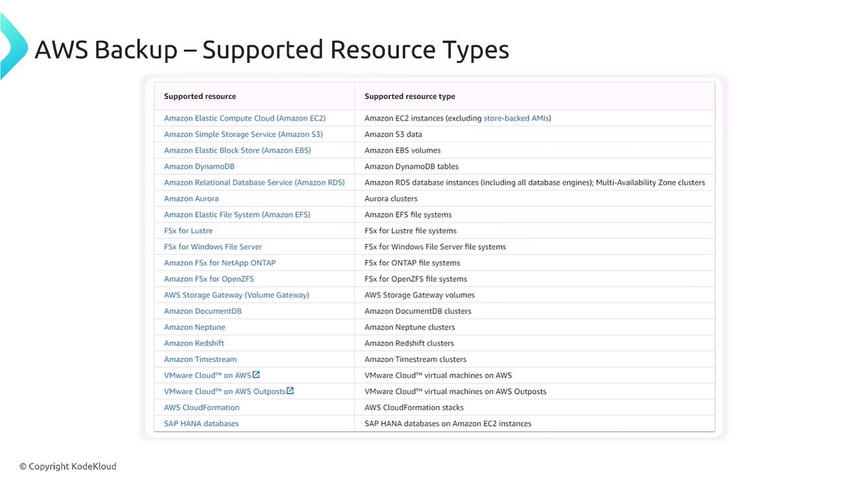Click the Amazon Redshift link
The image size is (868, 488).
[193, 343]
